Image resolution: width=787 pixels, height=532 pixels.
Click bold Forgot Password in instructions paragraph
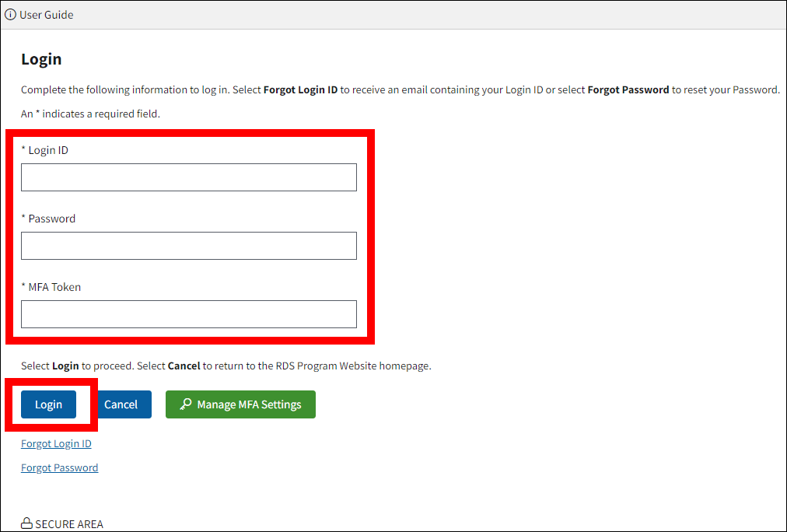628,89
